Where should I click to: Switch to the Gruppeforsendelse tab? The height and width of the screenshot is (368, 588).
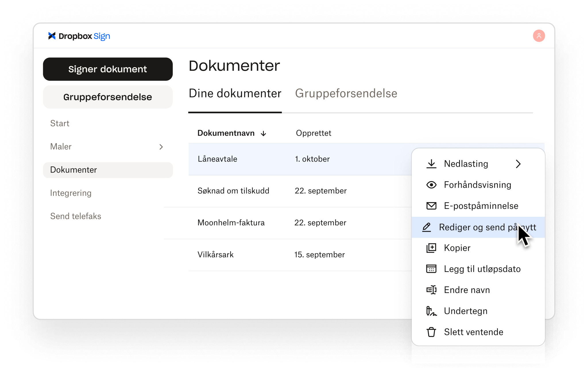click(346, 93)
